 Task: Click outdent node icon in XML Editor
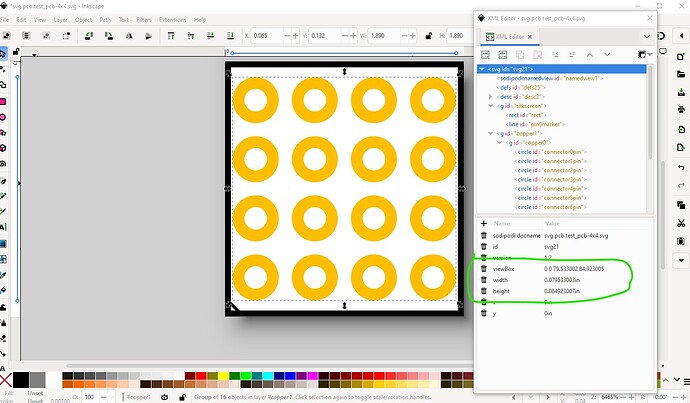pos(555,55)
